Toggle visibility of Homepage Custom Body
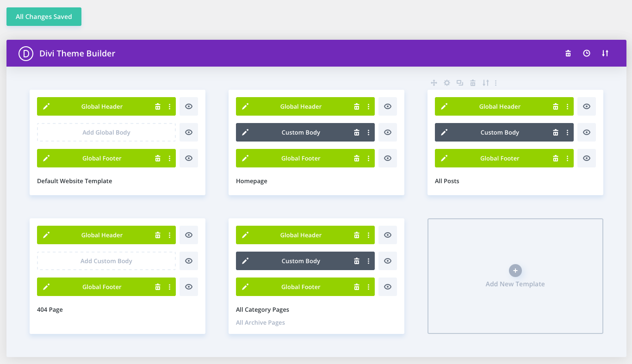Image resolution: width=632 pixels, height=364 pixels. point(387,132)
